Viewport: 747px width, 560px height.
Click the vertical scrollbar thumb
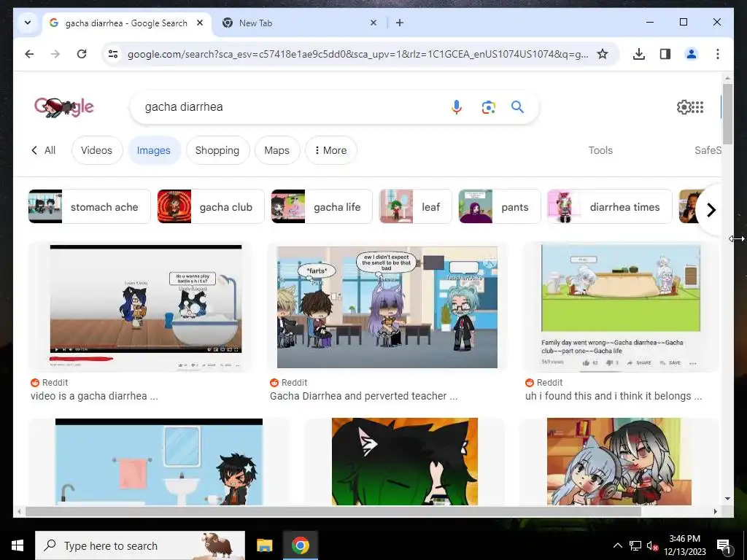[727, 114]
